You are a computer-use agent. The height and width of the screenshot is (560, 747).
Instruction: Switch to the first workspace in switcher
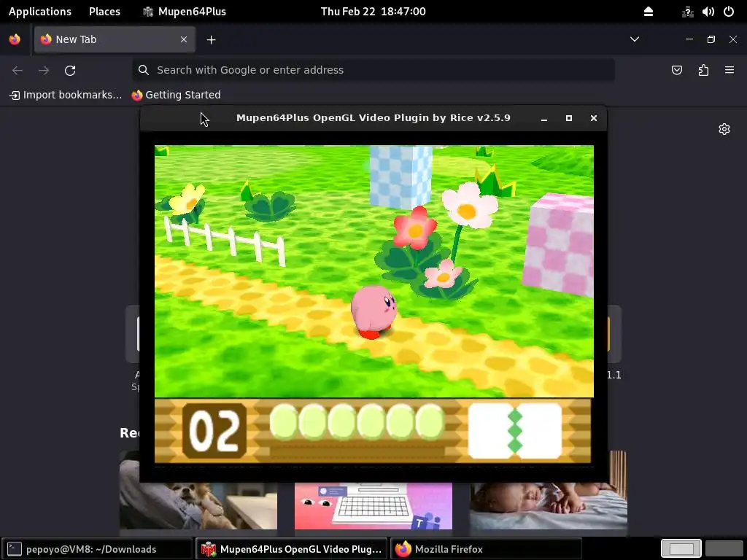point(681,548)
